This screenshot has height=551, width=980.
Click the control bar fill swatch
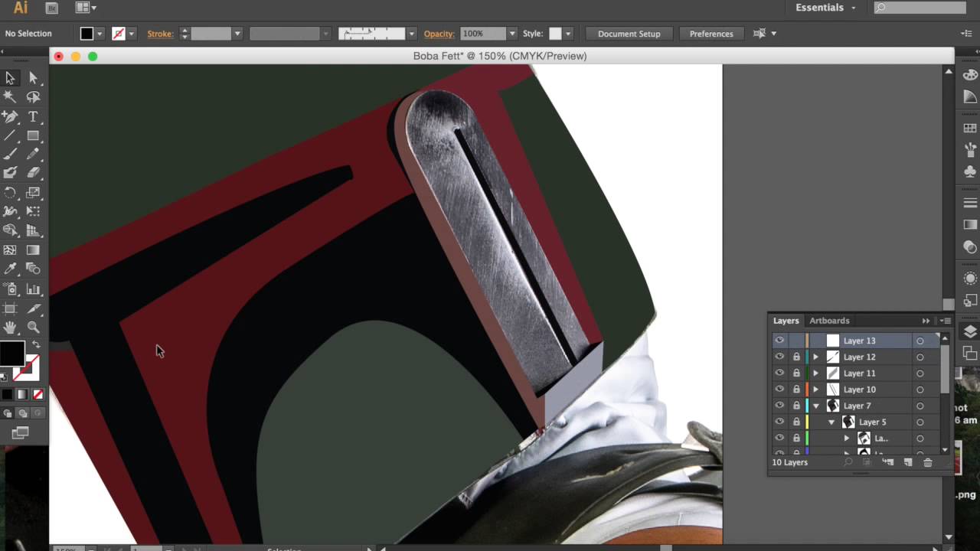point(87,34)
